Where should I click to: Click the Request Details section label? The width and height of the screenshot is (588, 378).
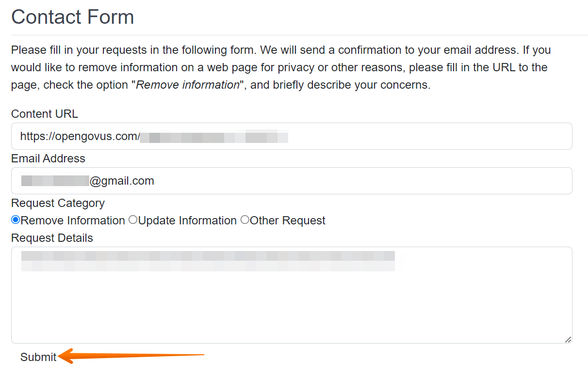pos(51,238)
